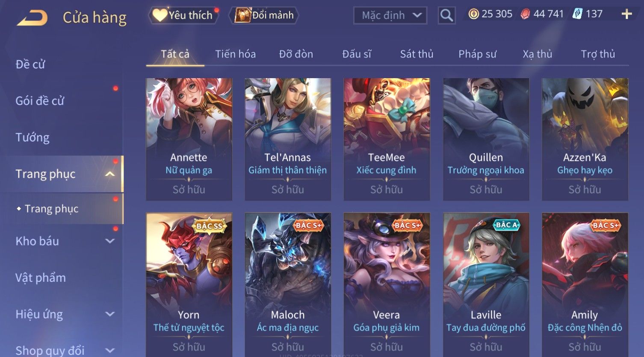Switch to the Pháp sư tab
The height and width of the screenshot is (357, 644).
point(477,54)
